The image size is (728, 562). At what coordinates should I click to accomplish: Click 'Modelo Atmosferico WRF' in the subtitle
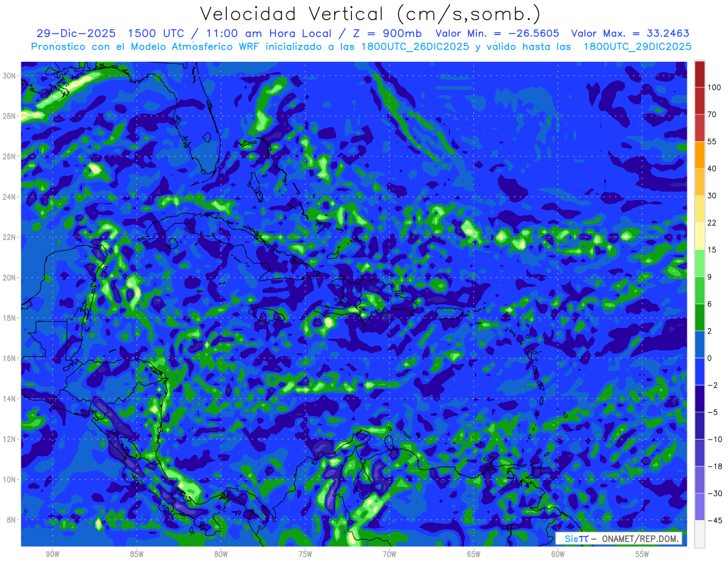coord(195,47)
